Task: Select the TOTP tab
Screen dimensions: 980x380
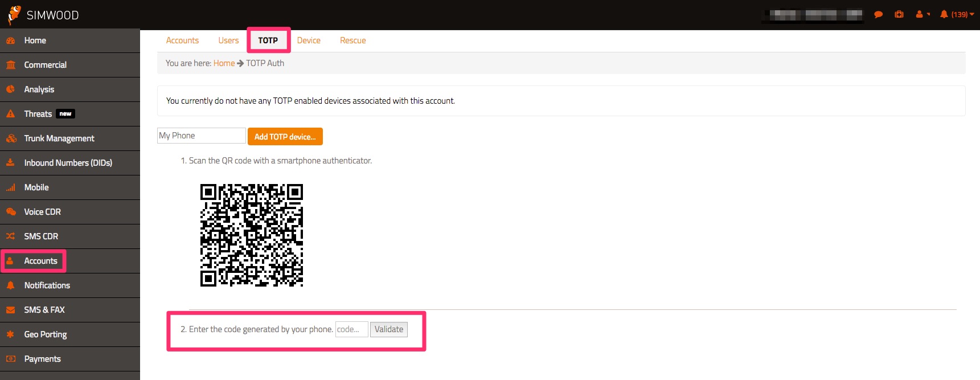Action: click(268, 40)
